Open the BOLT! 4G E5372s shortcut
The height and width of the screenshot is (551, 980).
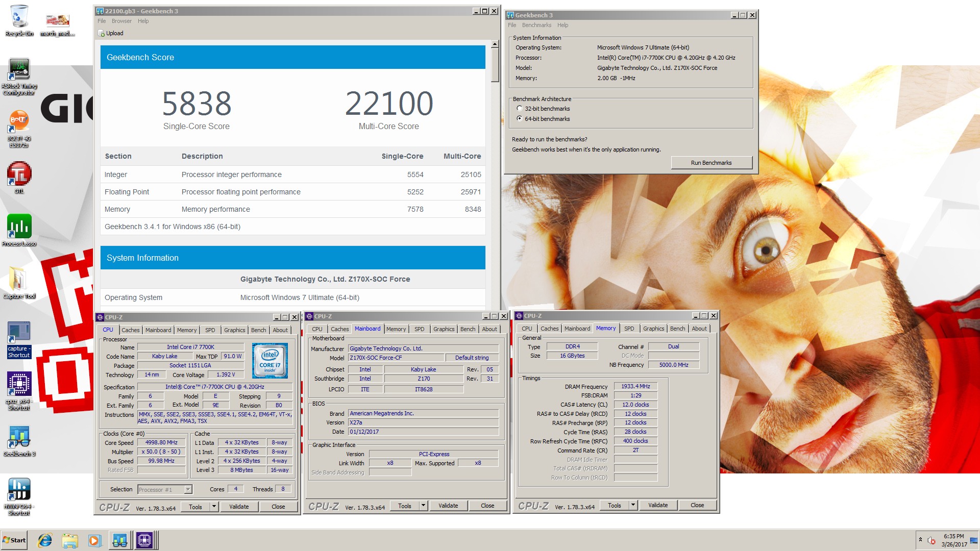[19, 130]
